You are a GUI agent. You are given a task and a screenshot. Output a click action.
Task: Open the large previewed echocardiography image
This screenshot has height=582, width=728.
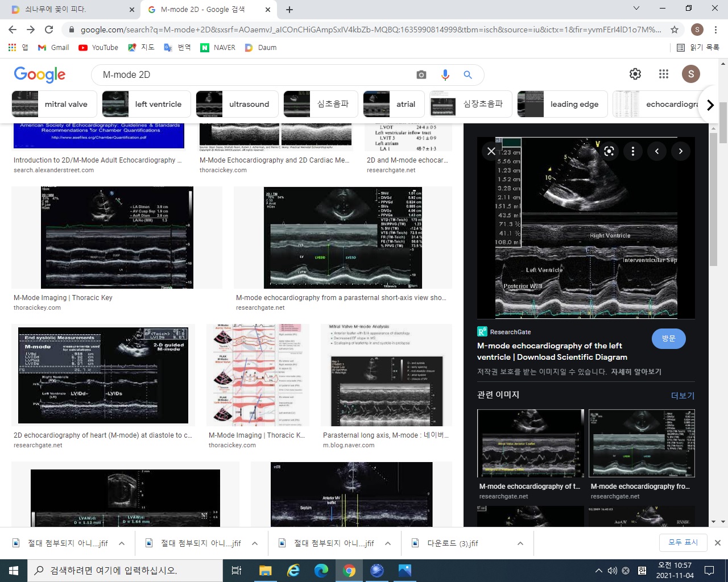pos(586,227)
